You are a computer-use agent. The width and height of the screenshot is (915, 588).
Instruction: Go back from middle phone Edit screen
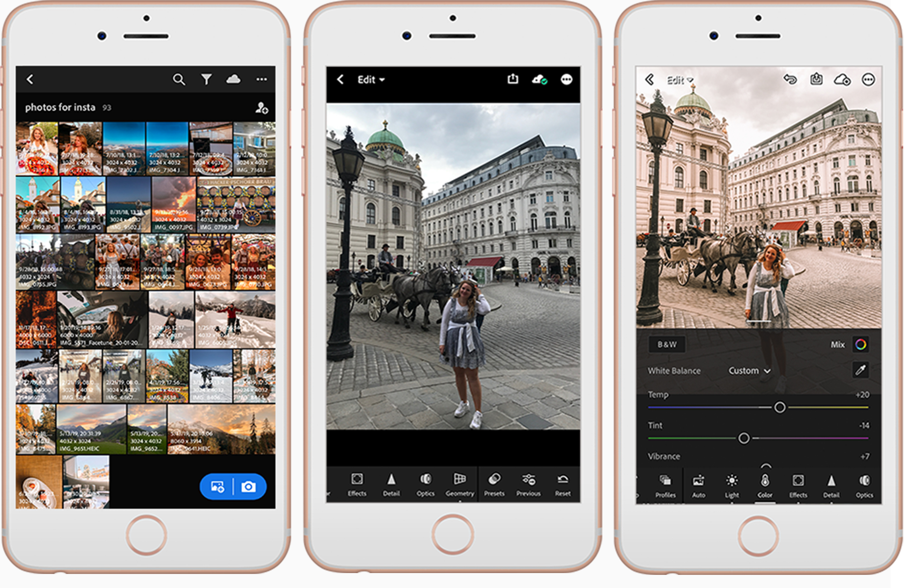(341, 80)
